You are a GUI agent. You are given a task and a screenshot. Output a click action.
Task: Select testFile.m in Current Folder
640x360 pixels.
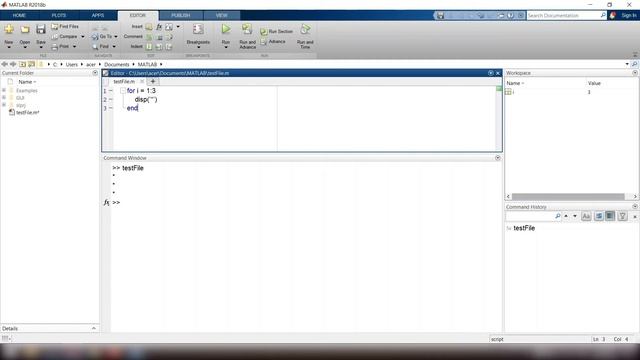point(28,112)
